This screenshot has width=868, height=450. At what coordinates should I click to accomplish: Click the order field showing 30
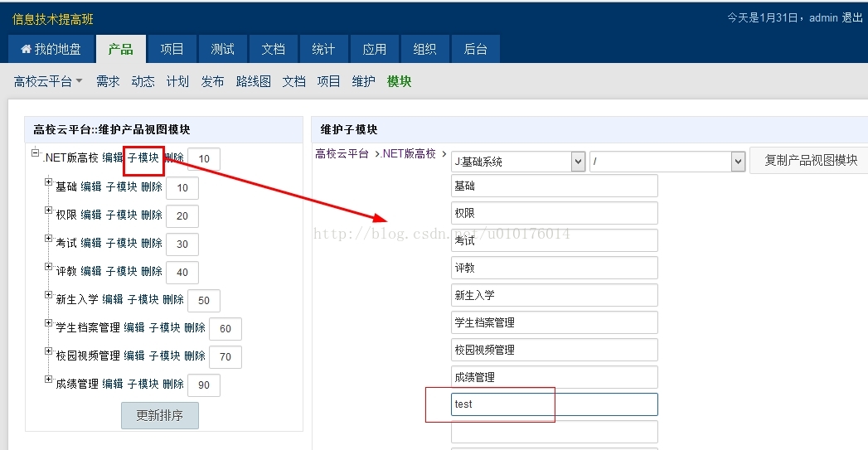pyautogui.click(x=182, y=244)
